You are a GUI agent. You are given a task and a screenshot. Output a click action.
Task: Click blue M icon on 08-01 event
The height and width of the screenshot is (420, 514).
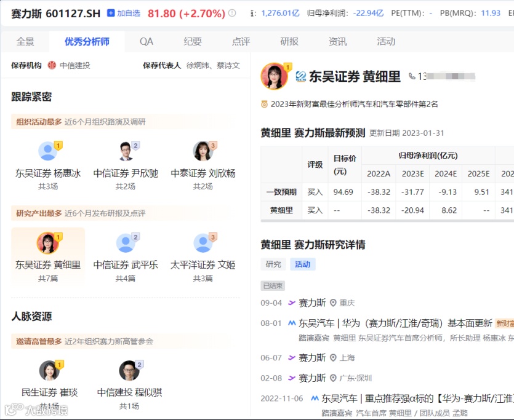[292, 323]
